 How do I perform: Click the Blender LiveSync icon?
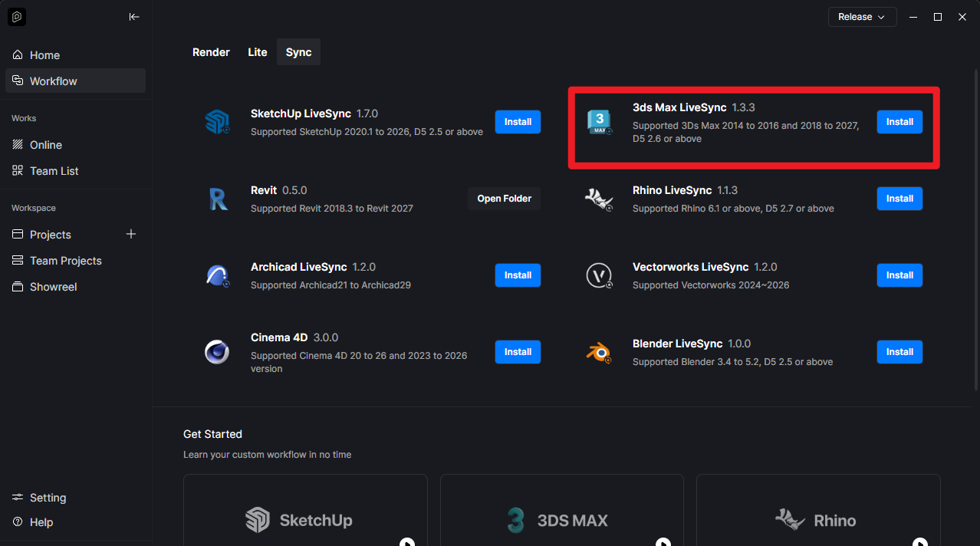(600, 352)
